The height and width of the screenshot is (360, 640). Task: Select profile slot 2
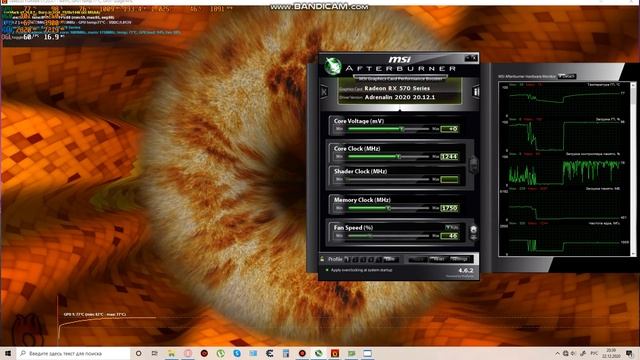point(355,260)
